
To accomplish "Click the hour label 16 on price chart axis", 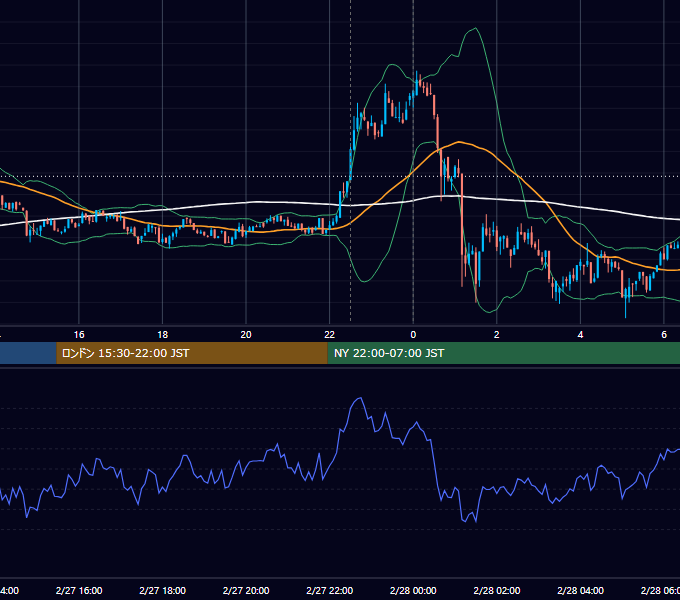I will (79, 335).
